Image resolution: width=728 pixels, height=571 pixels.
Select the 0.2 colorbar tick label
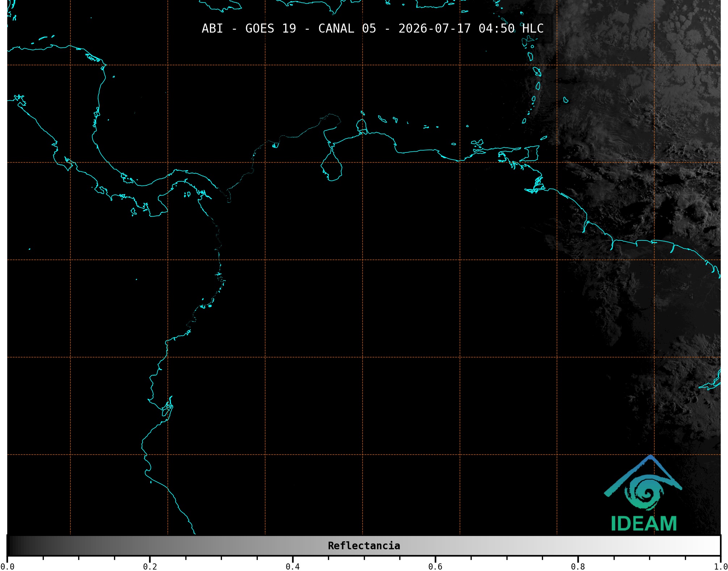[150, 567]
